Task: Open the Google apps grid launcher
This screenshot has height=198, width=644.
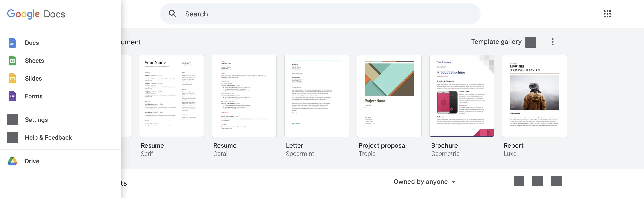Action: 607,14
